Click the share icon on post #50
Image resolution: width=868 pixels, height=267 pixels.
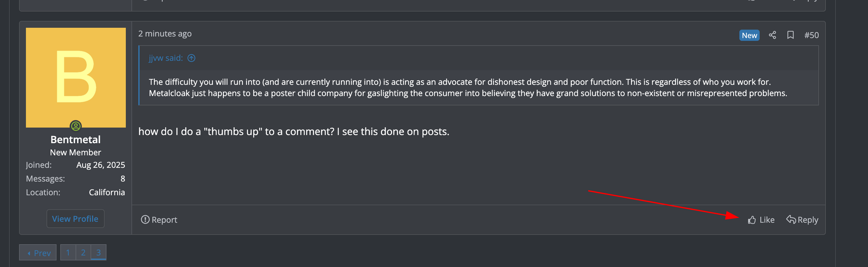[772, 35]
